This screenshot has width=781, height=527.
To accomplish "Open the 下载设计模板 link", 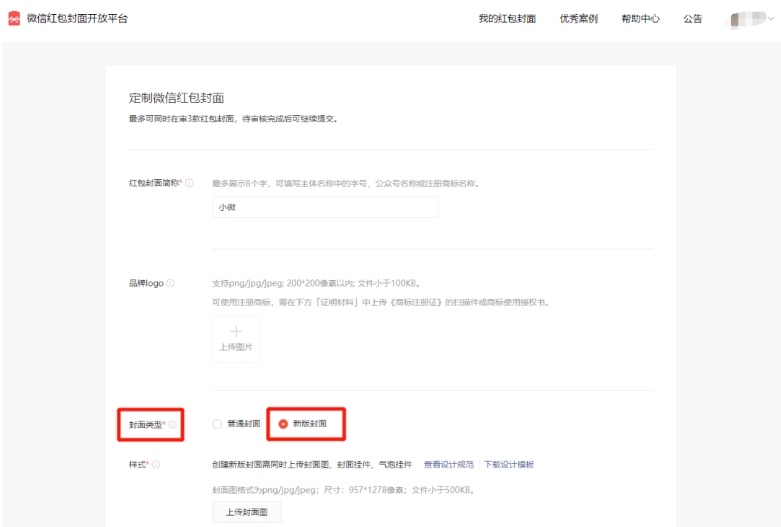I will 509,464.
